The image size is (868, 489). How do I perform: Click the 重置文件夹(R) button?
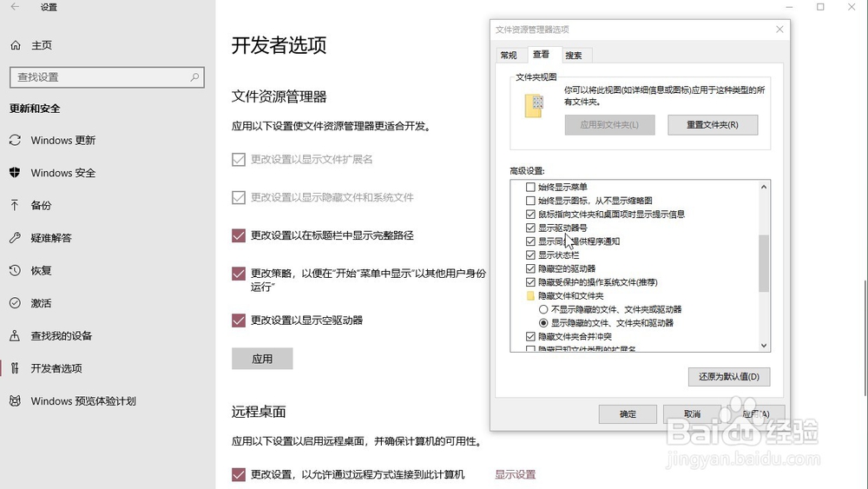(713, 125)
